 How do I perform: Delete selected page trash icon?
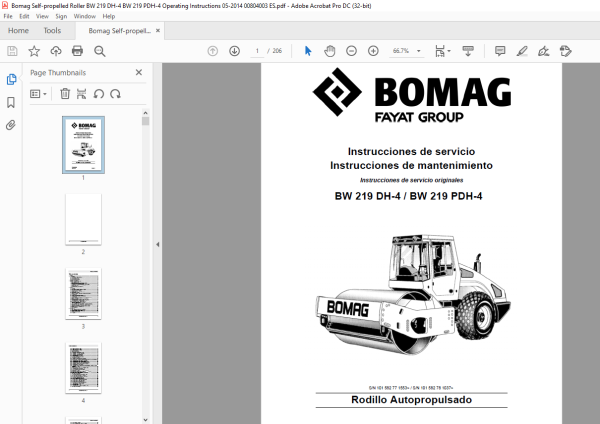[x=65, y=94]
